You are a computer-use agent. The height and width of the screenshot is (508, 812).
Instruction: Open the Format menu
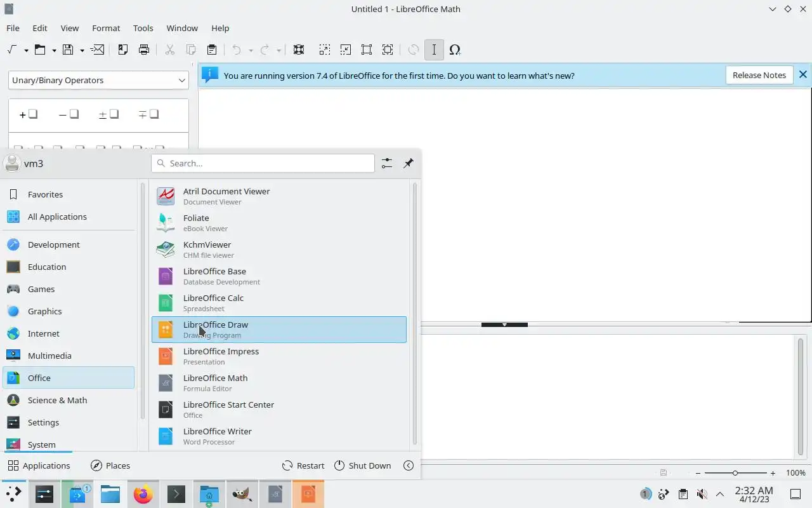(106, 28)
